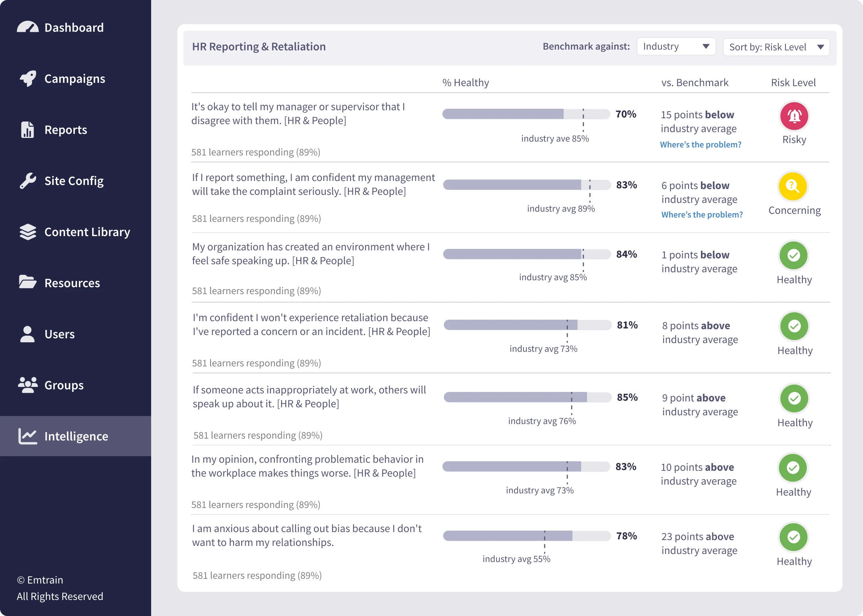The height and width of the screenshot is (616, 863).
Task: Click "Where's the problem?" under 15 points below
Action: point(700,145)
